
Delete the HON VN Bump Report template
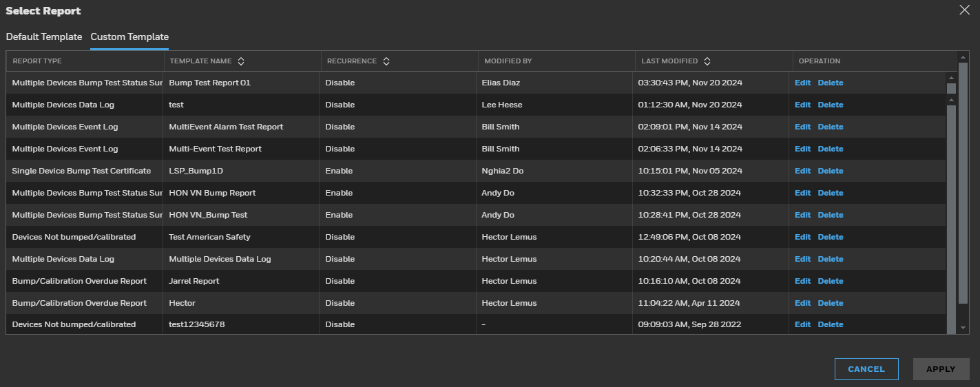point(831,193)
